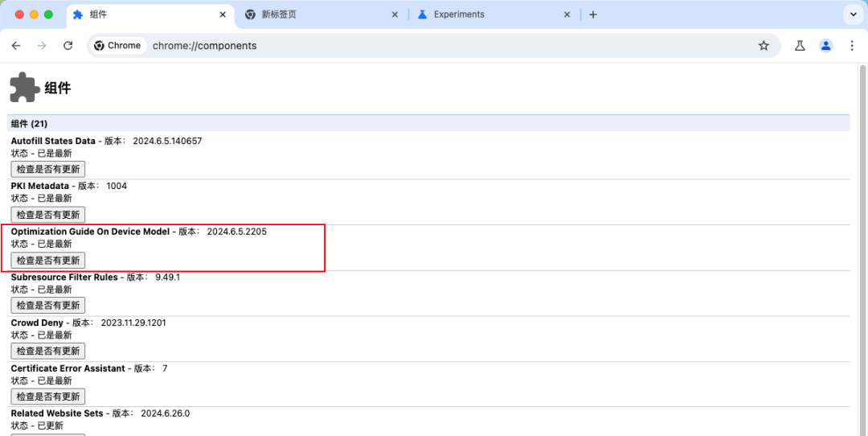Select the 组件 tab
Viewport: 868px width, 436px height.
(x=149, y=14)
